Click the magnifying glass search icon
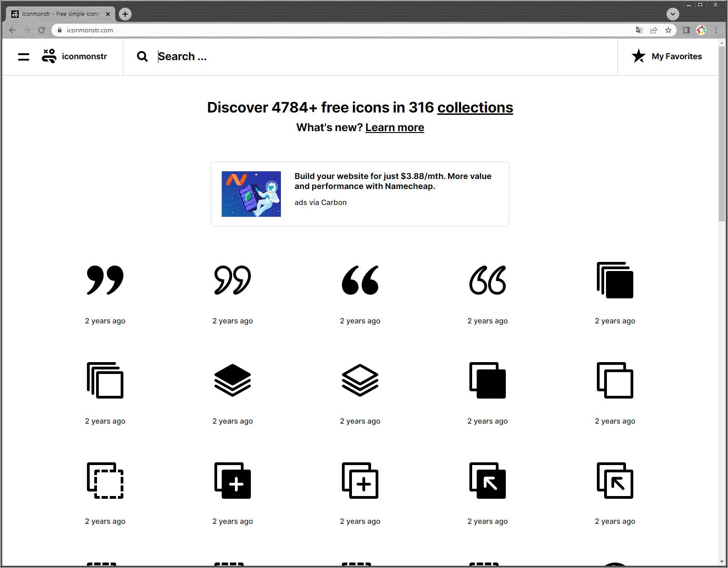The height and width of the screenshot is (568, 728). [143, 56]
